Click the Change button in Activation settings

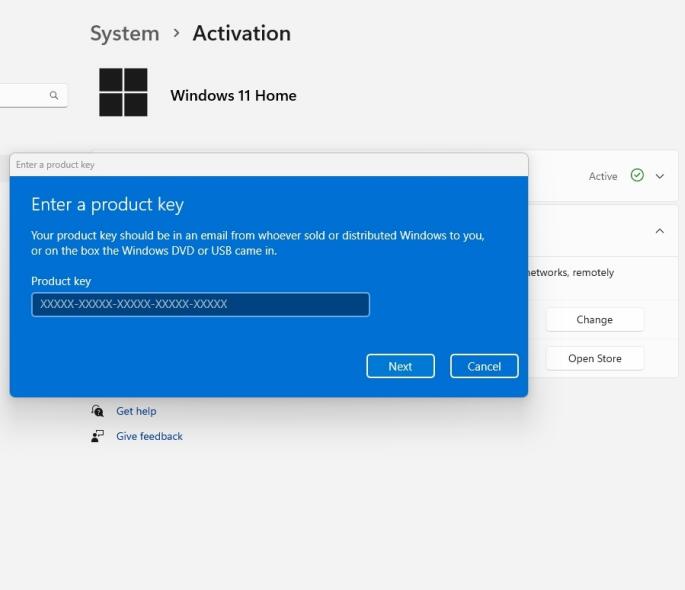tap(595, 320)
